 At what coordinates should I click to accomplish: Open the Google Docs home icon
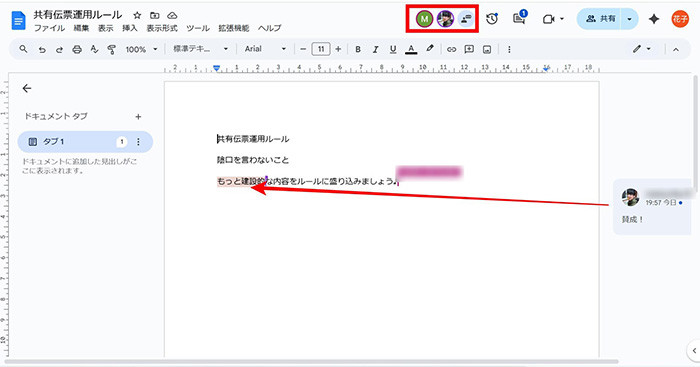click(x=19, y=21)
